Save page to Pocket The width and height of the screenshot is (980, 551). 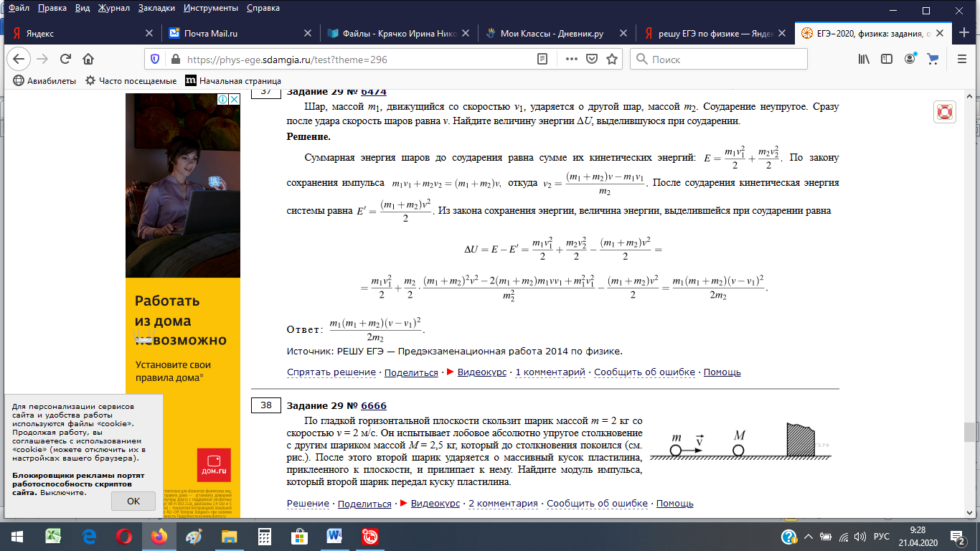coord(592,60)
